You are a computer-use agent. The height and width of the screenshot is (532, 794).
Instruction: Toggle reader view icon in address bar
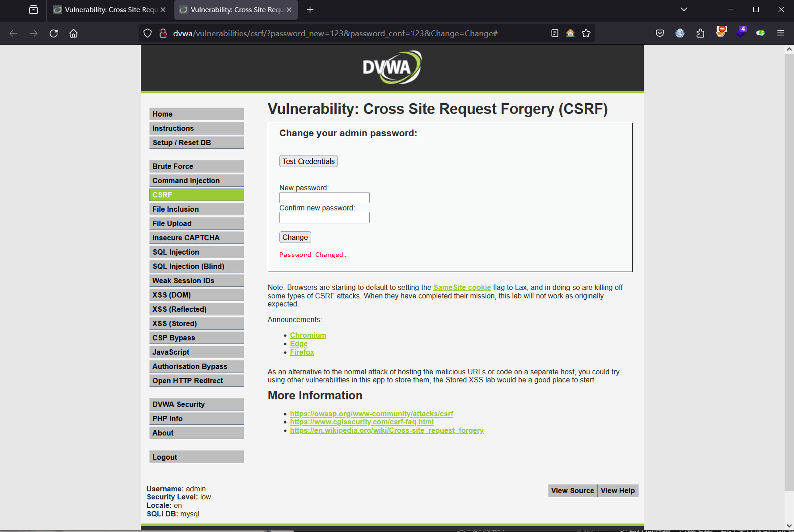pyautogui.click(x=555, y=33)
